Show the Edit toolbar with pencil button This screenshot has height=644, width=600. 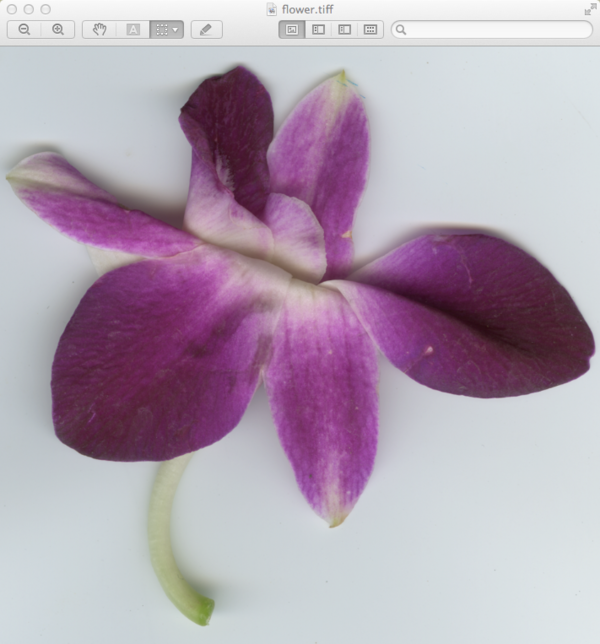(206, 30)
